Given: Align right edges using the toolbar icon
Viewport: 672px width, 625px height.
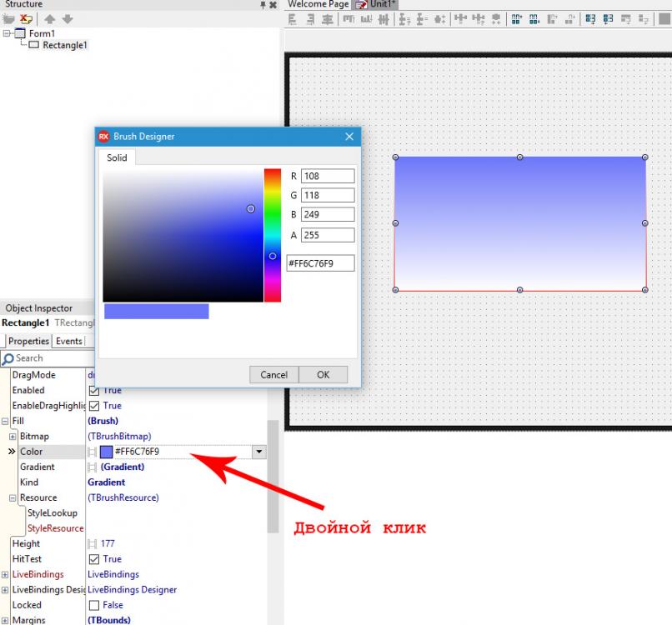Looking at the screenshot, I should coord(310,19).
